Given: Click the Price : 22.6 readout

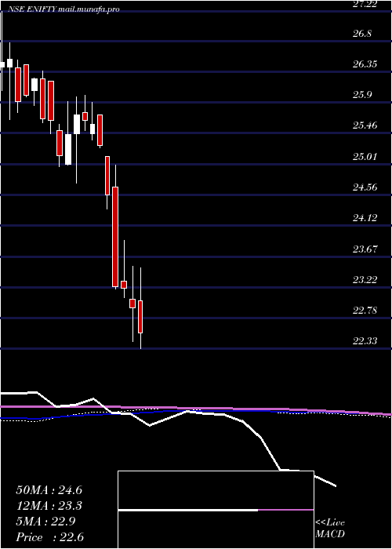Looking at the screenshot, I should 49,537.
